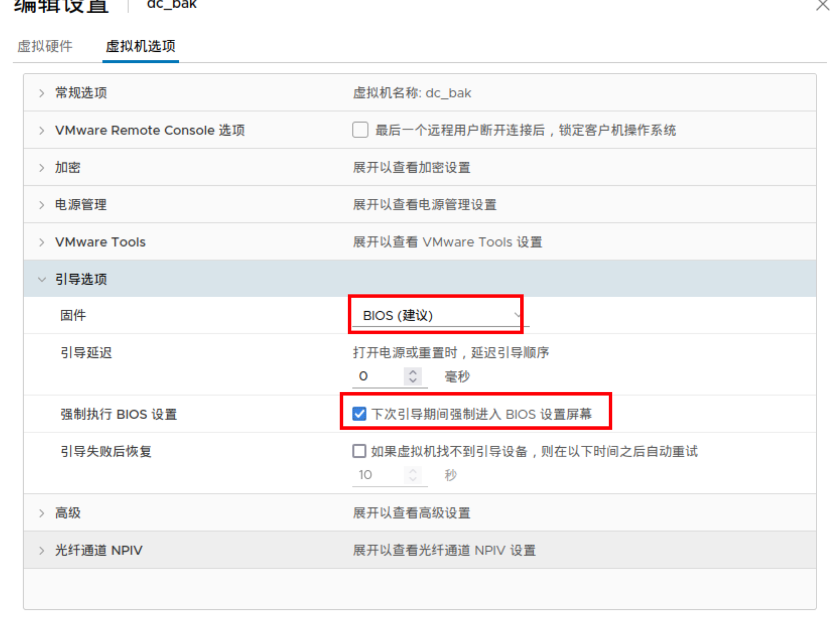Image resolution: width=840 pixels, height=628 pixels.
Task: Decrease retry seconds with down arrow
Action: (x=413, y=479)
